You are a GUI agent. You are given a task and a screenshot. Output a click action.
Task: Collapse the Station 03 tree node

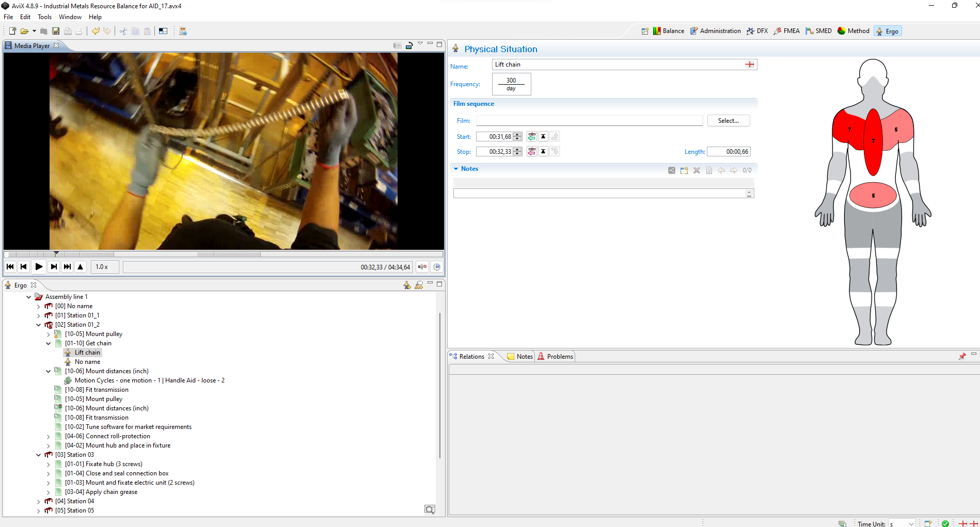tap(39, 455)
